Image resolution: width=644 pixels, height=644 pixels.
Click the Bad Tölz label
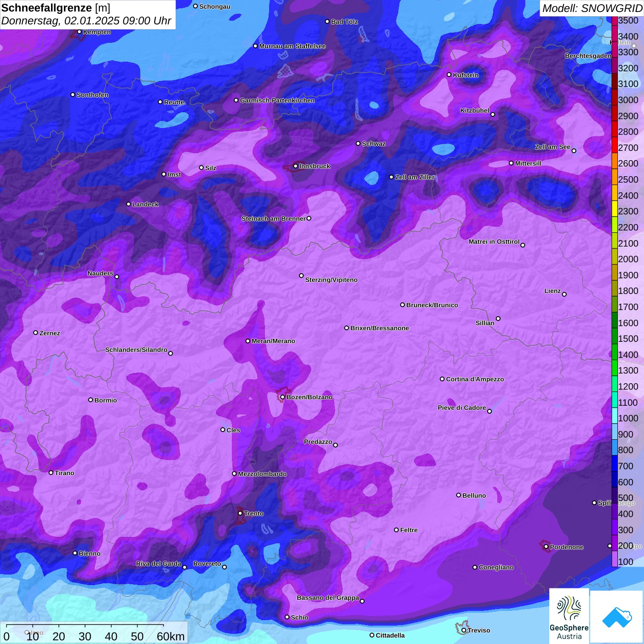pos(344,22)
